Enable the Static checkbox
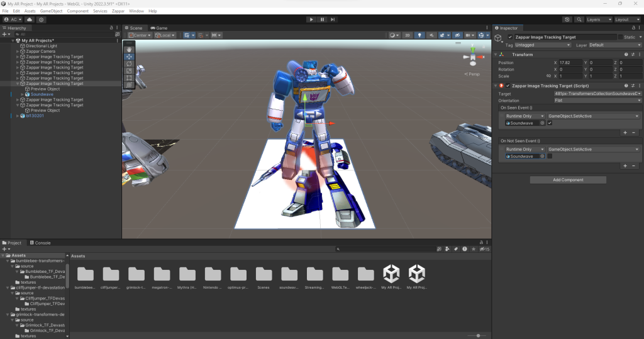 (621, 37)
